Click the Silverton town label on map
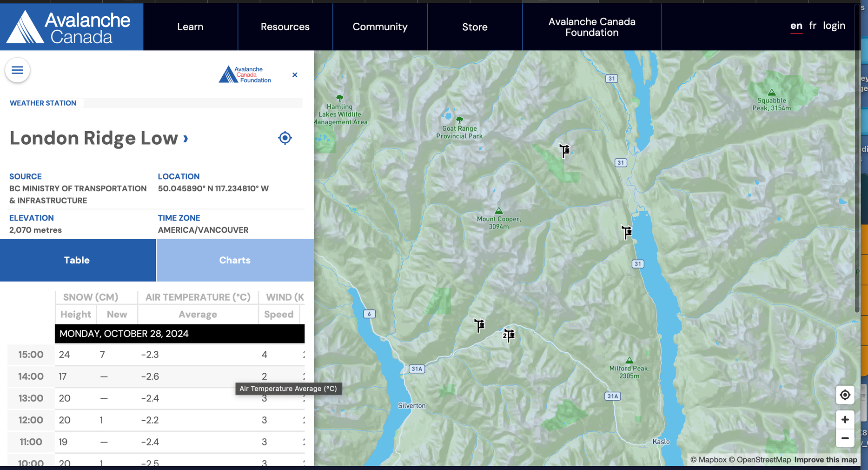 [411, 406]
